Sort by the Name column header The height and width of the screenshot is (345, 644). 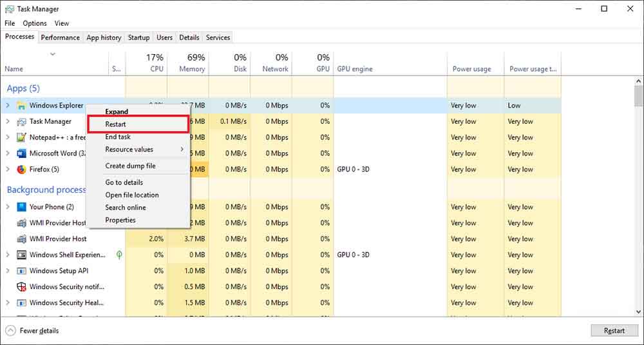55,63
